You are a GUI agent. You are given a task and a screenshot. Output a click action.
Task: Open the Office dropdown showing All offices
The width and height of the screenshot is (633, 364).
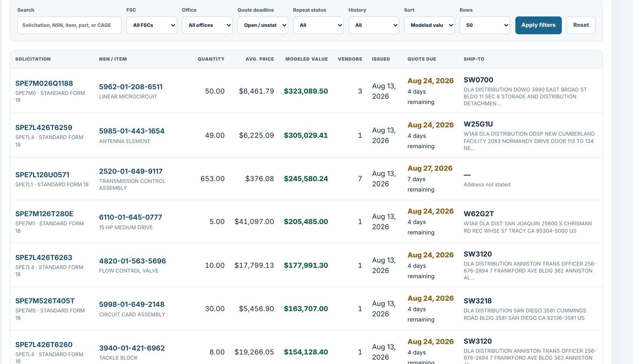point(207,25)
